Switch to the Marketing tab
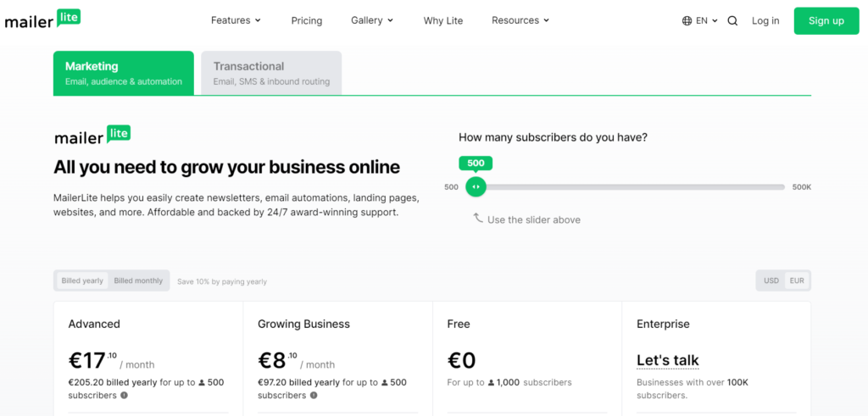 124,73
